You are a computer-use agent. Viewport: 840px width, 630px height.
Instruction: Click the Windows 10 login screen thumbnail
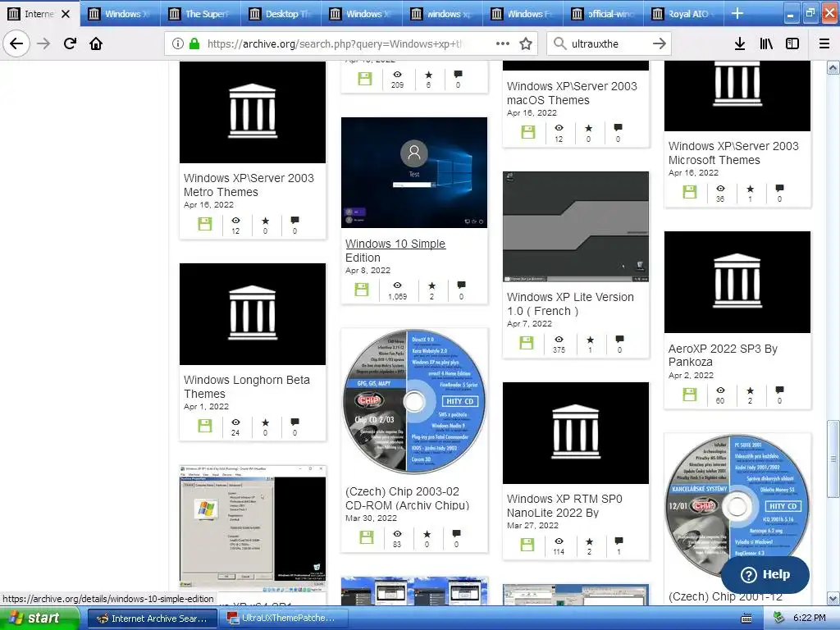point(414,172)
